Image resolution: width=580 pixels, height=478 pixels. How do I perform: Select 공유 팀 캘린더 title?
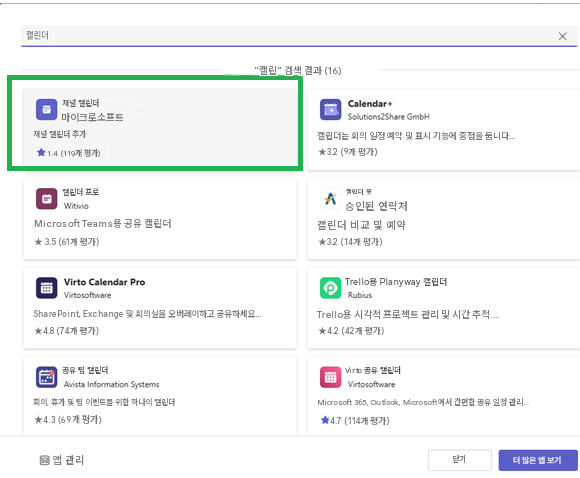pyautogui.click(x=85, y=370)
